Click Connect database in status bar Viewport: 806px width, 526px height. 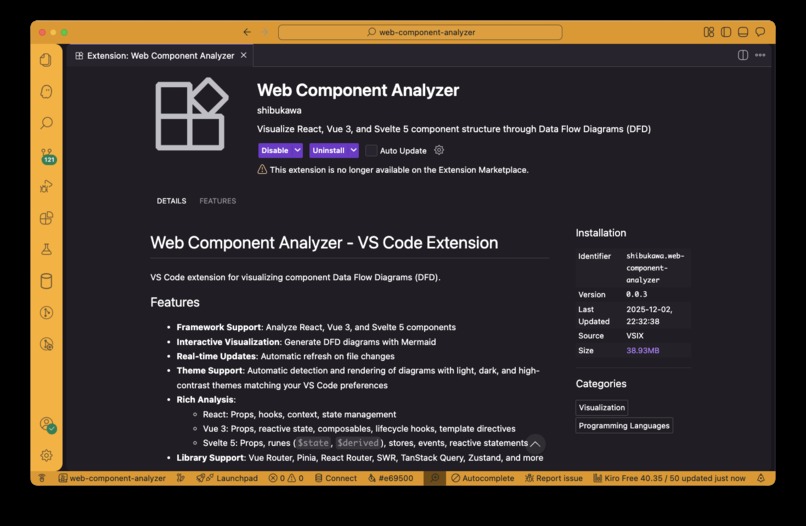tap(336, 478)
